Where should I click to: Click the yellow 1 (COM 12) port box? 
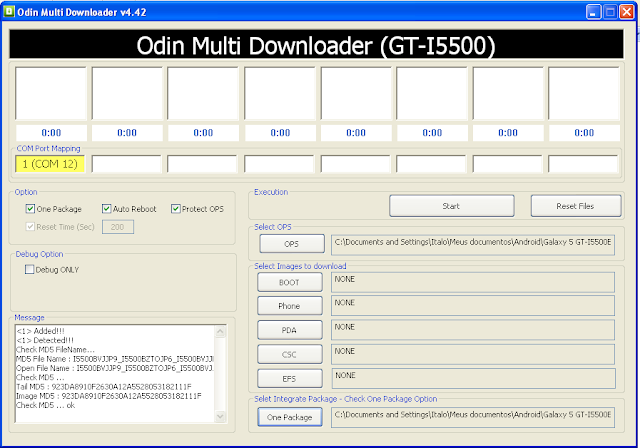(x=50, y=164)
